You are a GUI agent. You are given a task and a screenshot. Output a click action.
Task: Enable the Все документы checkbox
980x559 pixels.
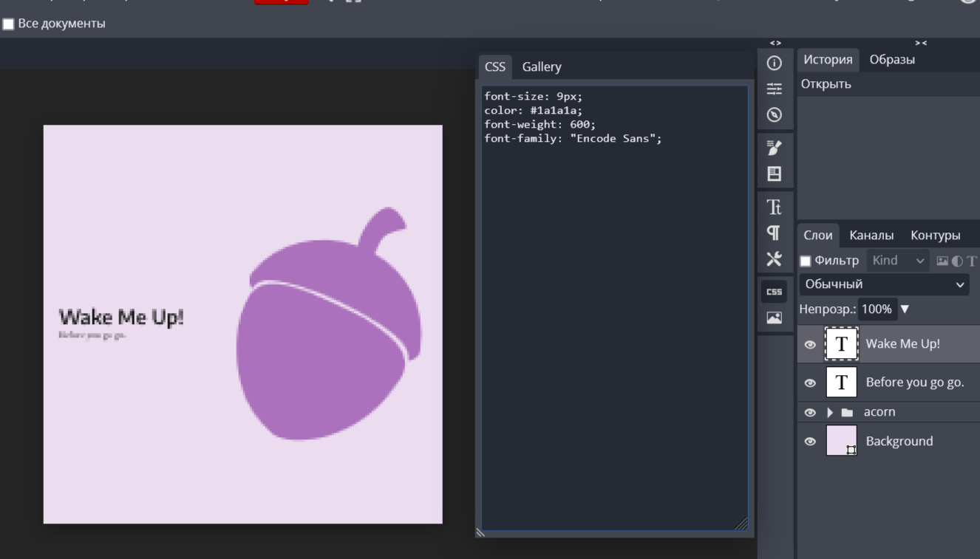point(8,24)
